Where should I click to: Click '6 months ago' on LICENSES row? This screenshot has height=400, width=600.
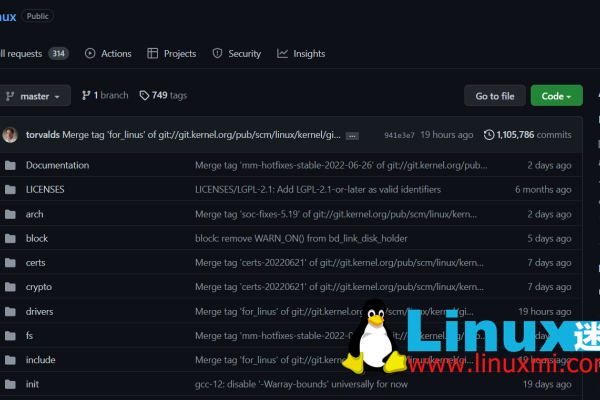(543, 189)
